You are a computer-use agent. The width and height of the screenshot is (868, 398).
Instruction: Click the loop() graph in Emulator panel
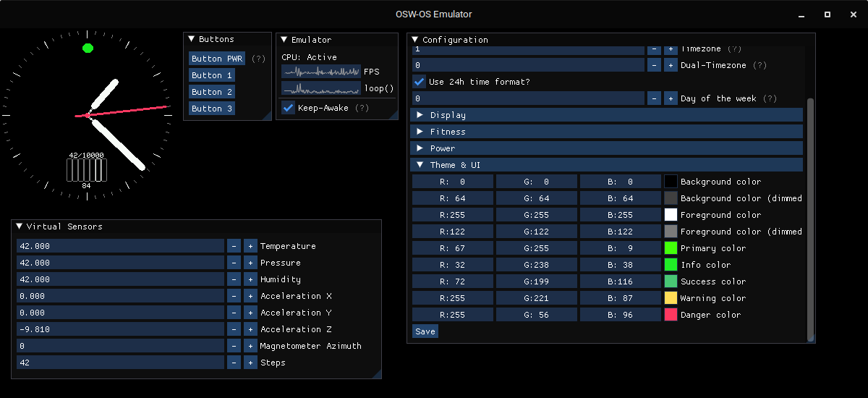tap(321, 88)
